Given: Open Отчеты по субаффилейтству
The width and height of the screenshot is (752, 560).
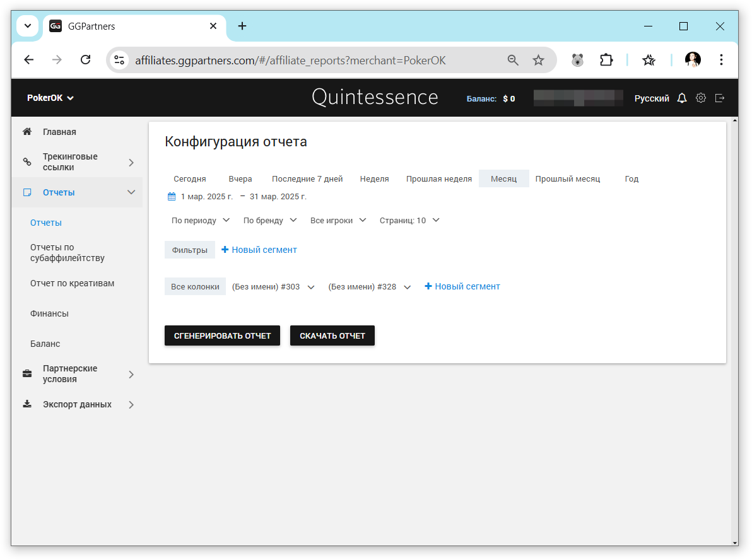Looking at the screenshot, I should 67,253.
